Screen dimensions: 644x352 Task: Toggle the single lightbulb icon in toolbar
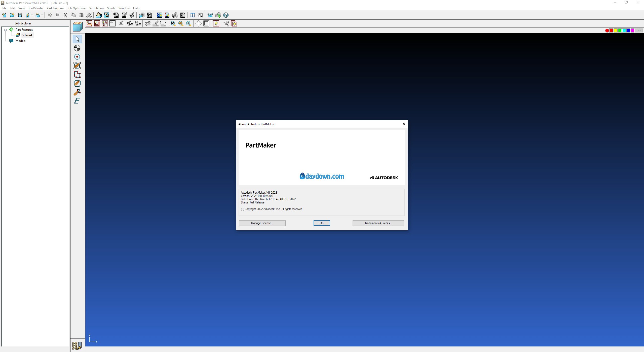pyautogui.click(x=216, y=24)
